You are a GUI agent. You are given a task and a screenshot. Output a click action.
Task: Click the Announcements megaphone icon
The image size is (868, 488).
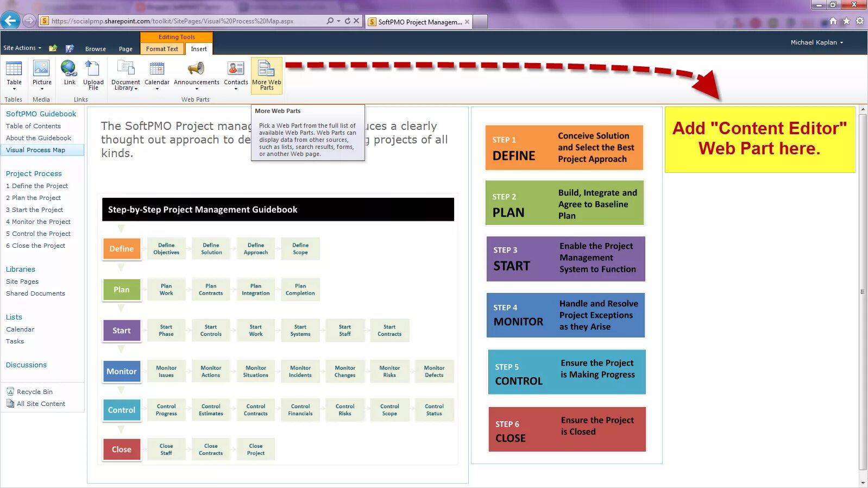pos(196,68)
